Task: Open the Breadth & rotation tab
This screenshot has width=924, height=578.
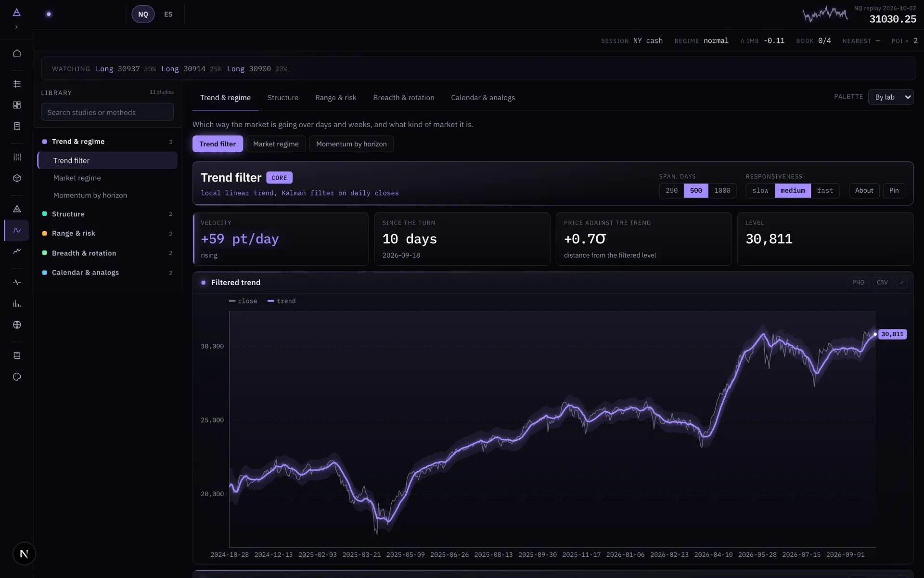Action: (403, 98)
